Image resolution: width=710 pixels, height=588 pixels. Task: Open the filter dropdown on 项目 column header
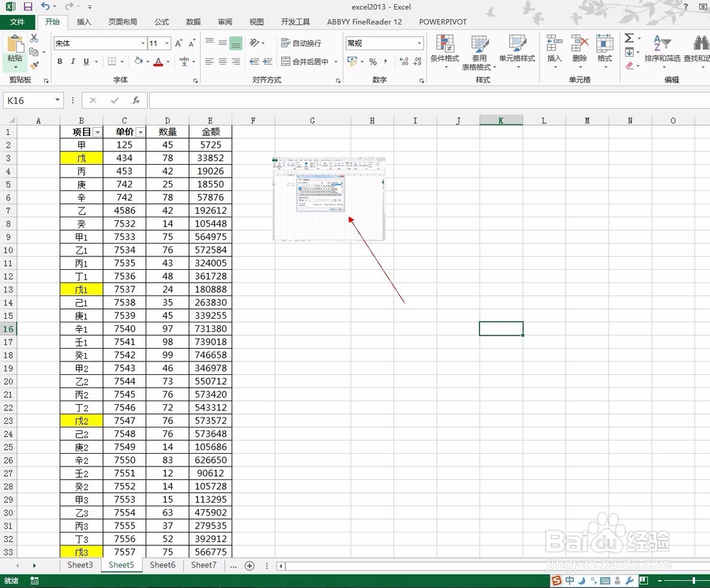(98, 131)
